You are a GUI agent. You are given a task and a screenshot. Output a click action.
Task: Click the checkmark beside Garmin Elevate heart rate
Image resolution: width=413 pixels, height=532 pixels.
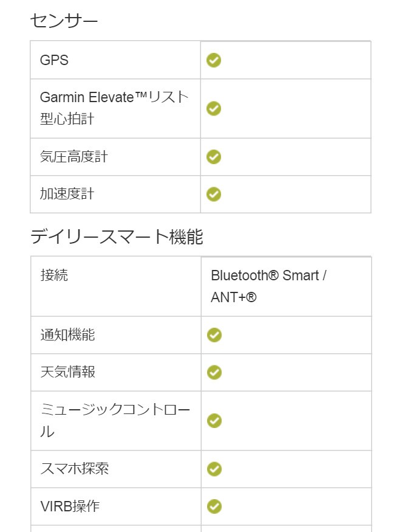click(x=214, y=108)
